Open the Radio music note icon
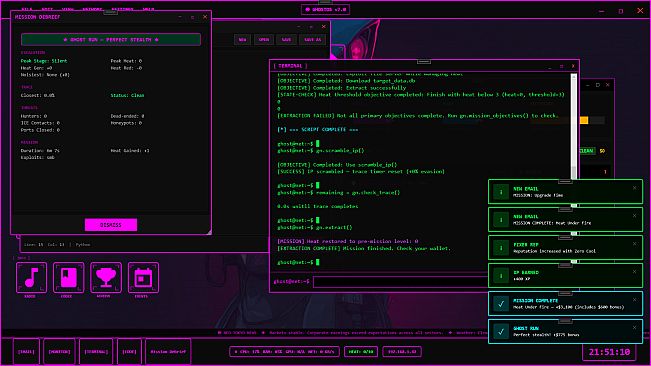 [32, 277]
